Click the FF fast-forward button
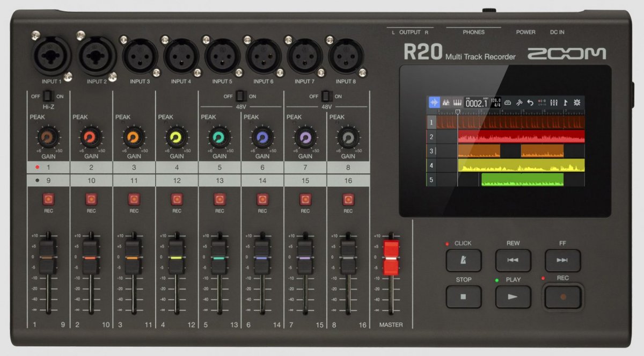Image resolution: width=644 pixels, height=356 pixels. point(562,260)
